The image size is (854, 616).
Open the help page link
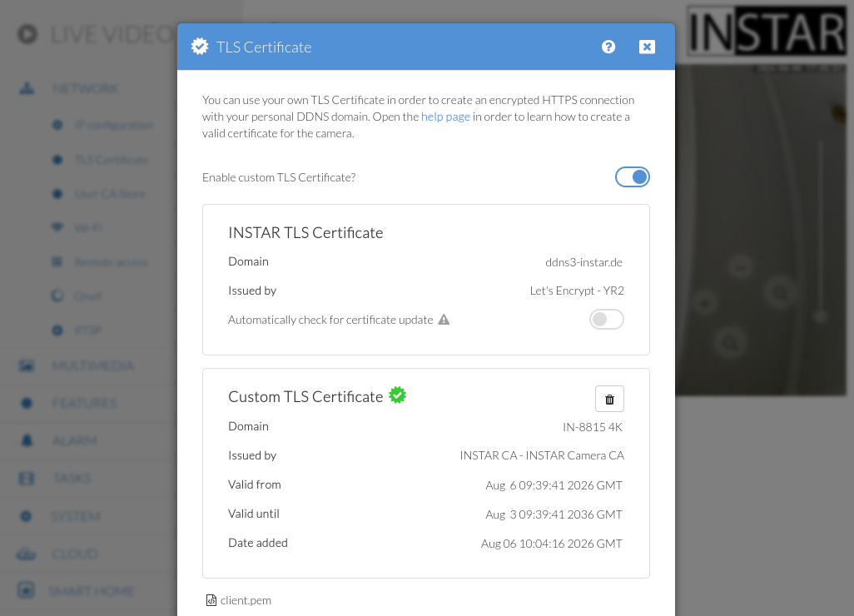(445, 117)
